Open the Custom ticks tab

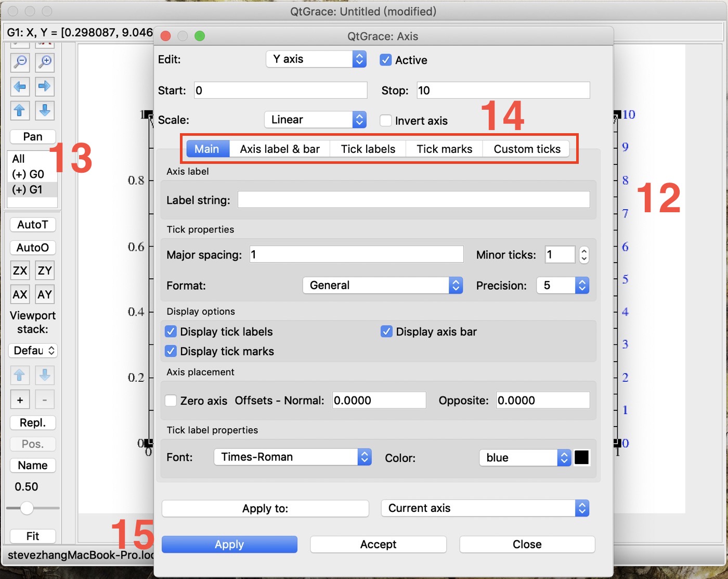point(527,149)
